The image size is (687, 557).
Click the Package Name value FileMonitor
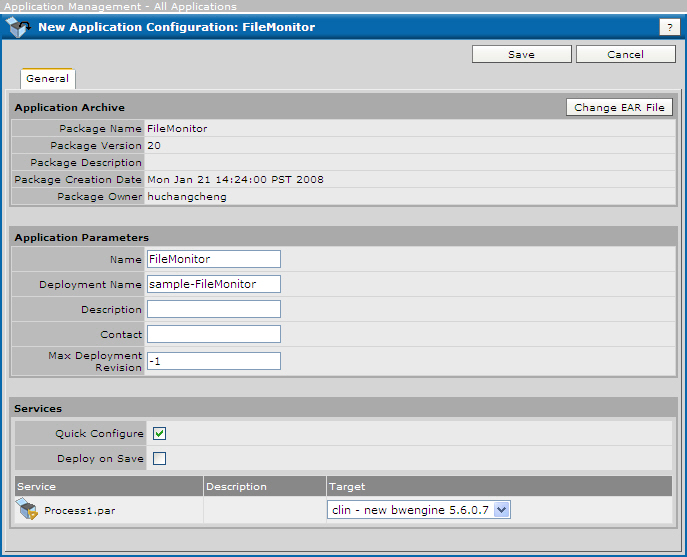pyautogui.click(x=177, y=128)
